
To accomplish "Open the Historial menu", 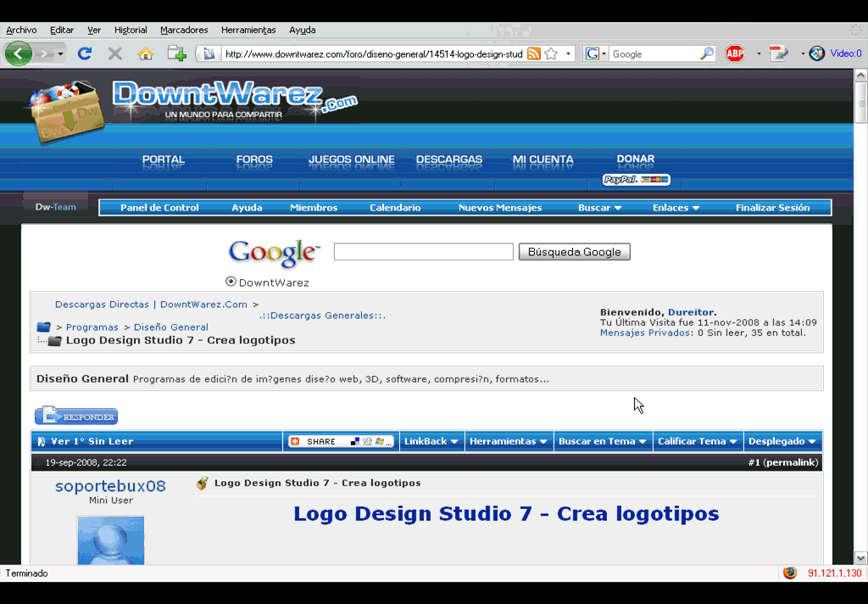I will click(x=131, y=30).
